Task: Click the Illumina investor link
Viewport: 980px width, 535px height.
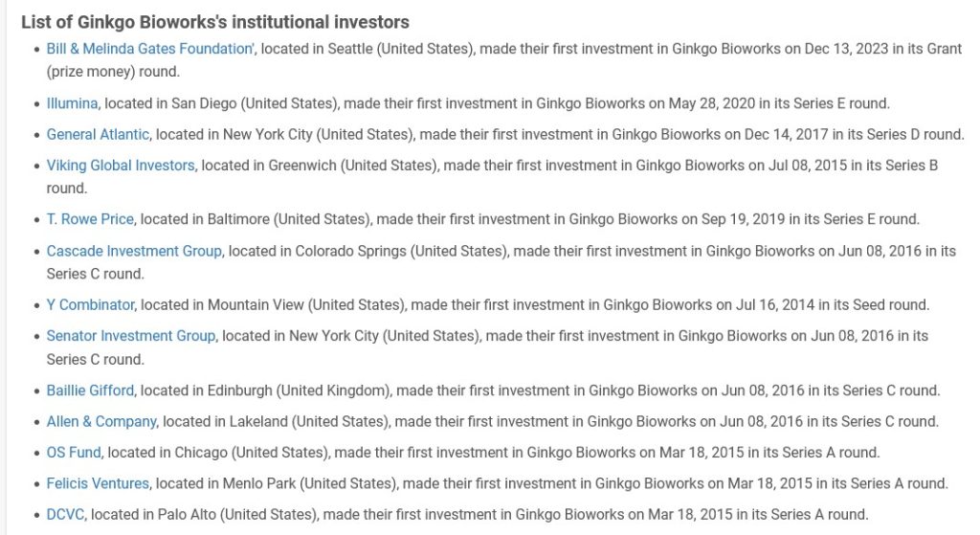Action: (x=72, y=103)
